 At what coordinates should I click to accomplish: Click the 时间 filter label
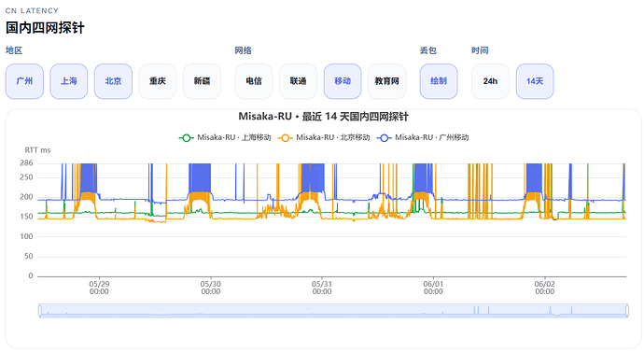(x=480, y=50)
